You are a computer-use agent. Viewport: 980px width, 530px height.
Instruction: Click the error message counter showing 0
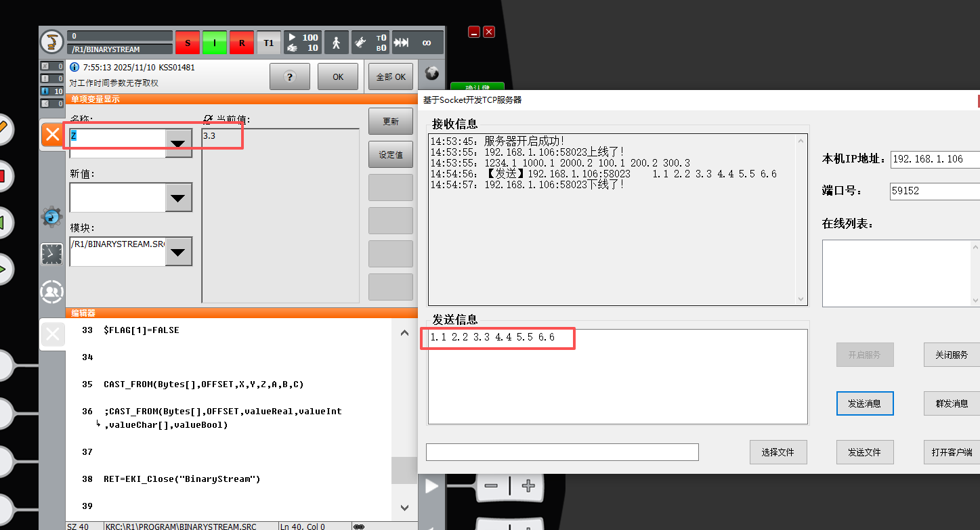click(x=52, y=66)
